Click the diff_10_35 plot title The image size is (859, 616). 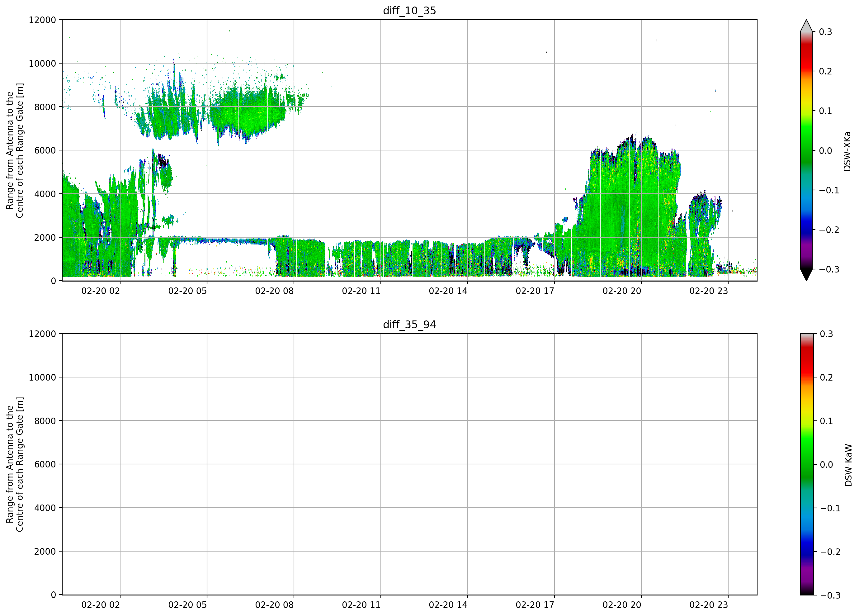click(409, 11)
